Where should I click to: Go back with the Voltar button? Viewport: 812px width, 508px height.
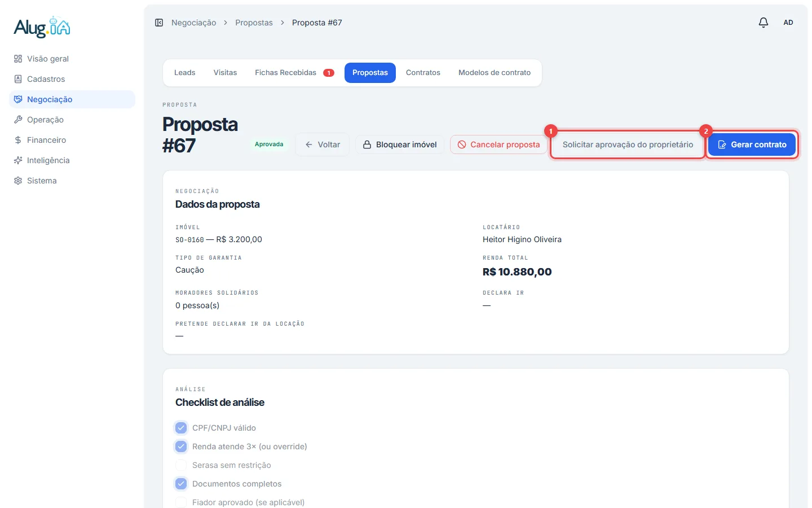click(x=322, y=144)
